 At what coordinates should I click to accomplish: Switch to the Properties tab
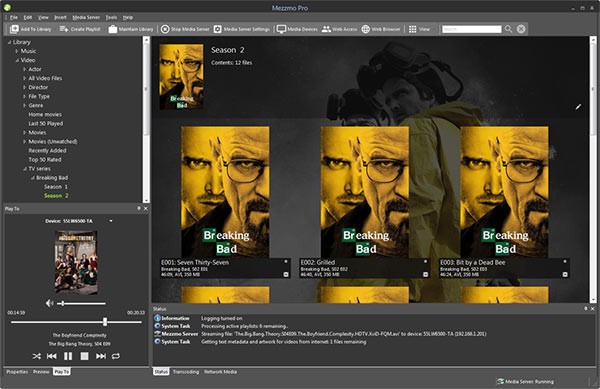pos(17,372)
